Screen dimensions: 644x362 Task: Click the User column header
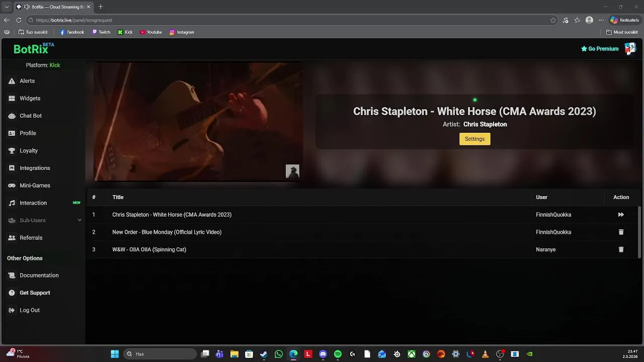point(541,197)
